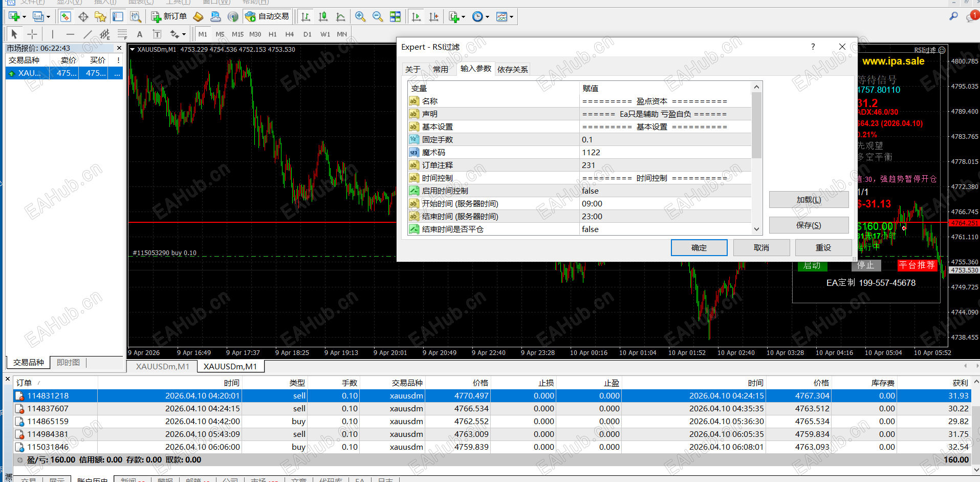Enable chart shift icon
Image resolution: width=980 pixels, height=482 pixels.
coord(433,16)
